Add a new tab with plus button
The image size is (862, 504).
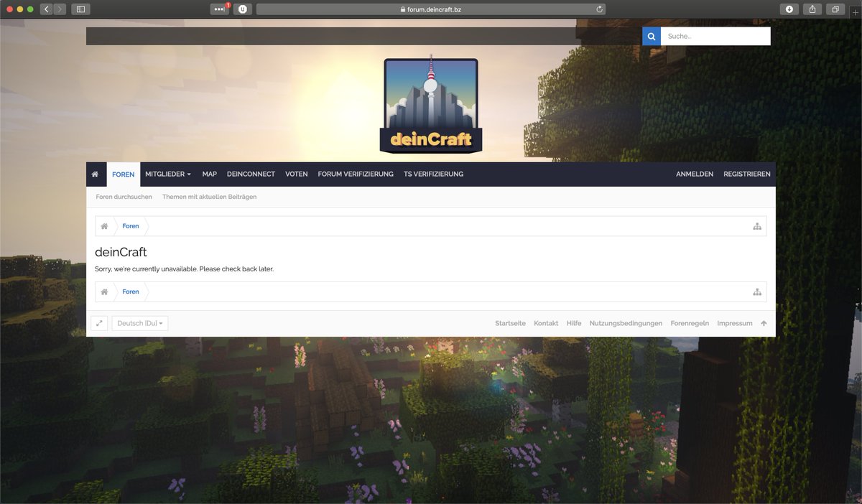pyautogui.click(x=855, y=11)
